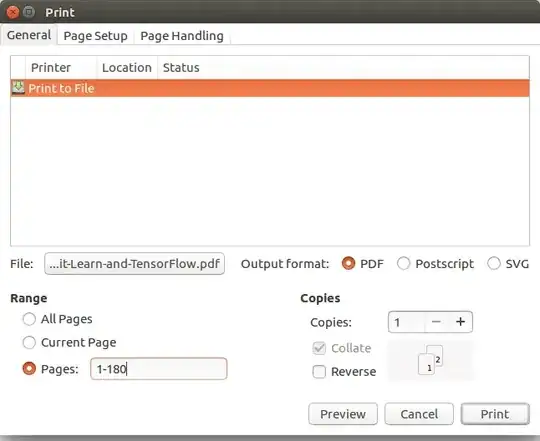Increase copies with the plus button
This screenshot has width=540, height=441.
460,322
